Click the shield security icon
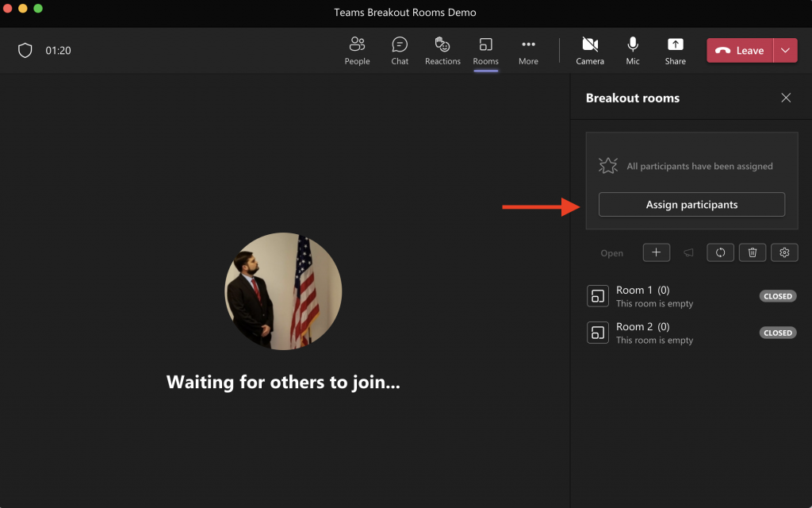Screen dimensions: 812x508 point(25,51)
